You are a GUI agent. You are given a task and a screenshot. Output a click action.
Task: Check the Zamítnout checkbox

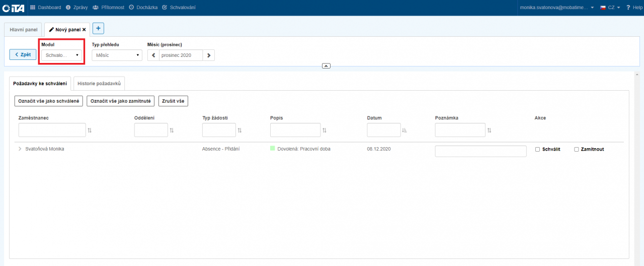577,150
